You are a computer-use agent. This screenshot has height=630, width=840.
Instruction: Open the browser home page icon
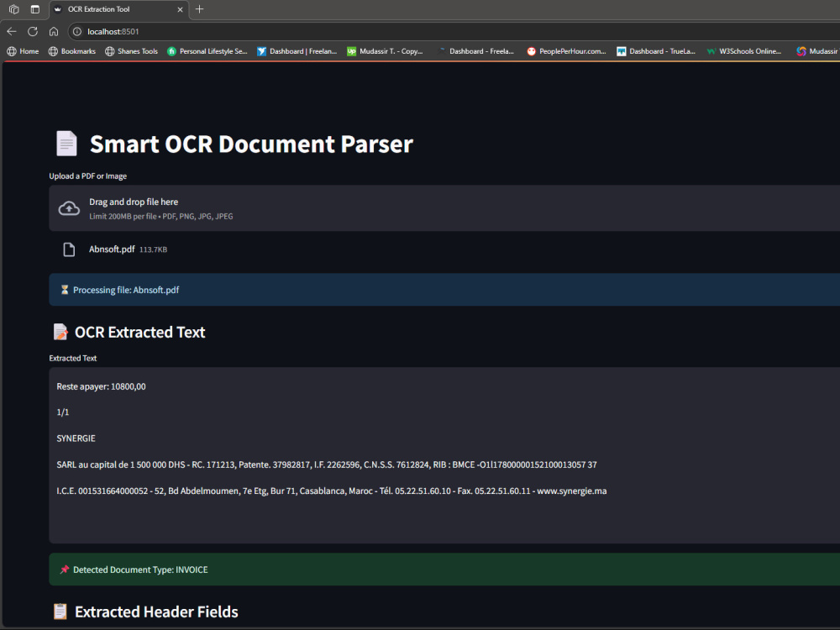point(54,32)
